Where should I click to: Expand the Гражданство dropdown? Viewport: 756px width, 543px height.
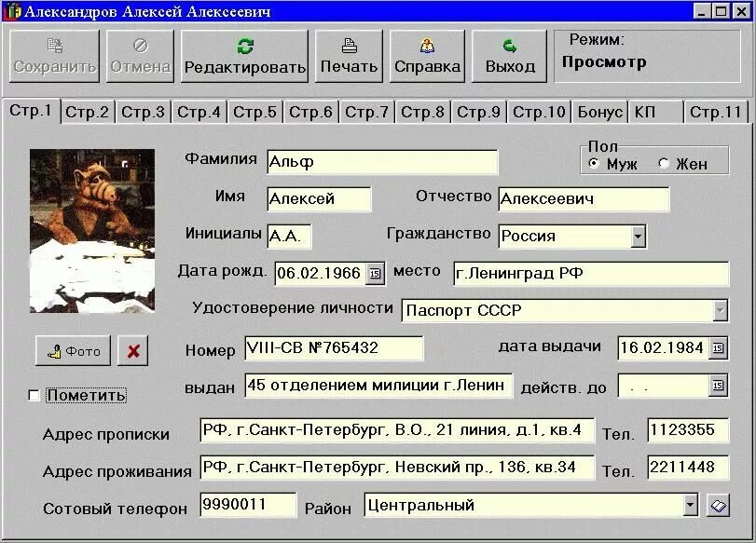pos(638,237)
